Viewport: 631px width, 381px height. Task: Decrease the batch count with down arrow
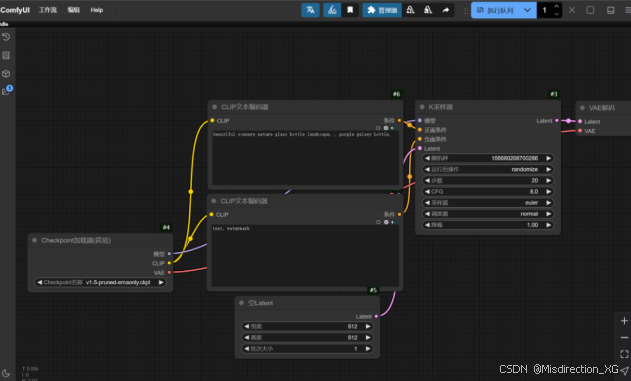(557, 14)
